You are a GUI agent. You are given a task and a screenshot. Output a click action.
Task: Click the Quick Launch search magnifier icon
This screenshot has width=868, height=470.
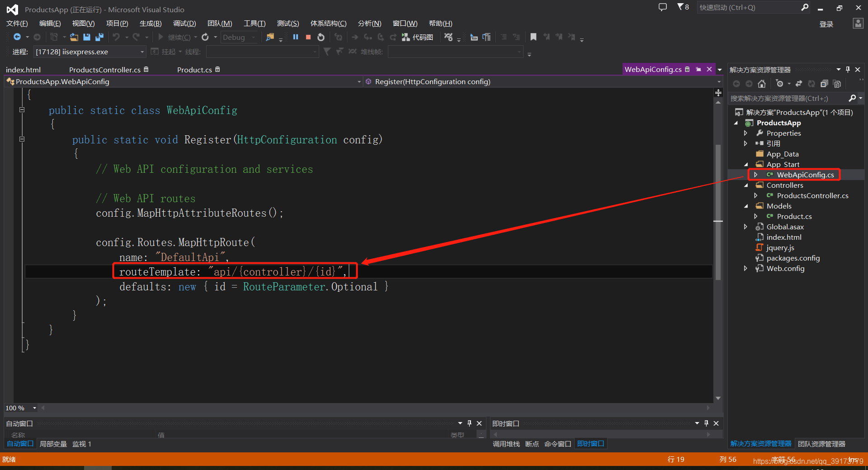805,7
